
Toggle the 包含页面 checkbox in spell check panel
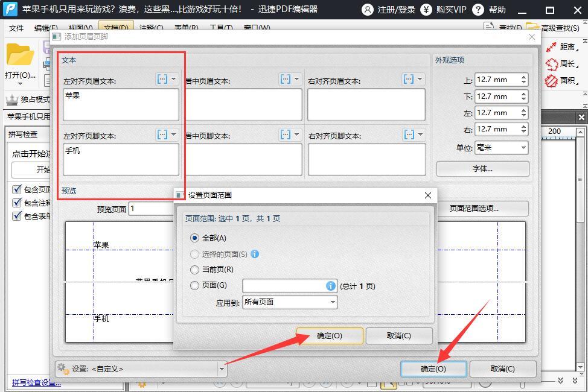click(x=17, y=189)
